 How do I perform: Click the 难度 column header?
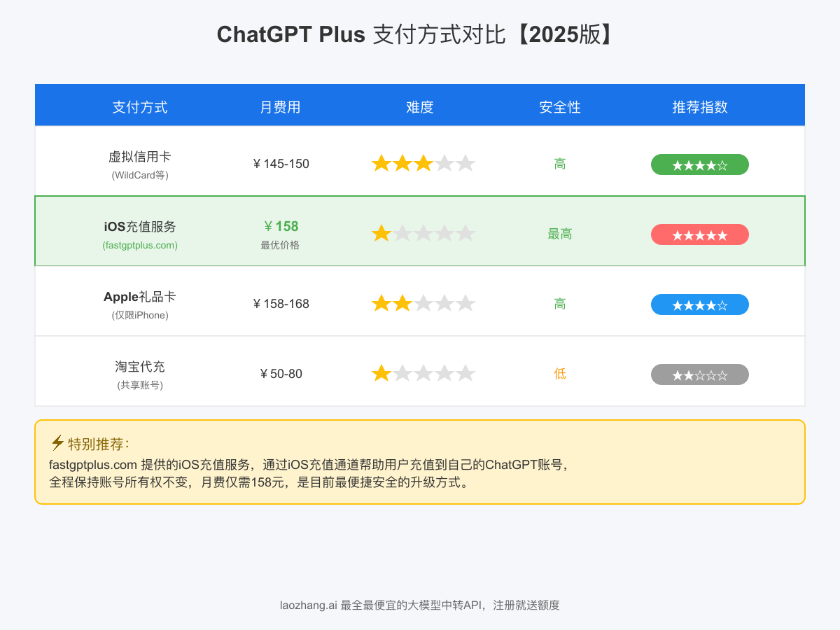click(x=419, y=107)
